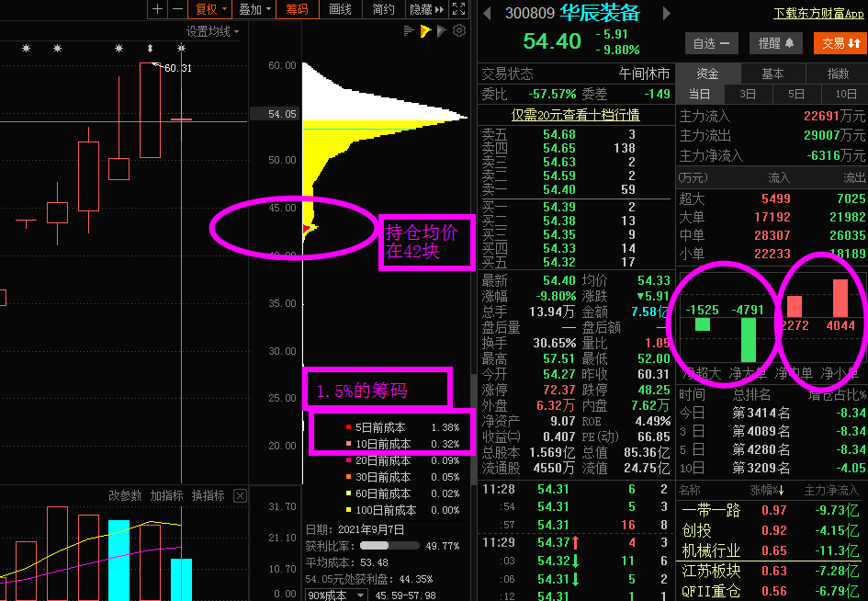Click the second star event marker
The image size is (868, 601).
(x=57, y=49)
